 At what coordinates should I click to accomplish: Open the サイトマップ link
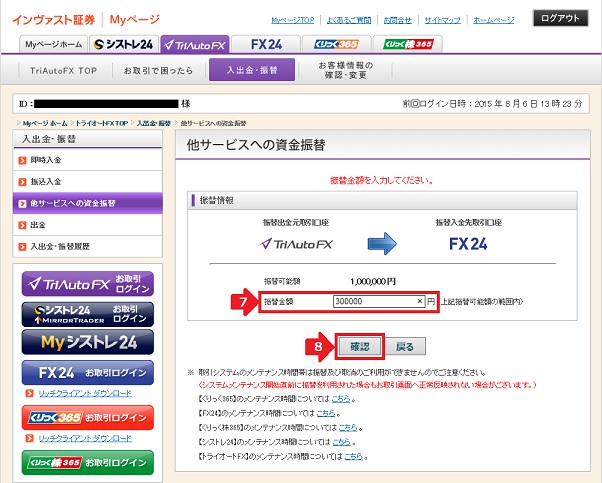point(442,20)
